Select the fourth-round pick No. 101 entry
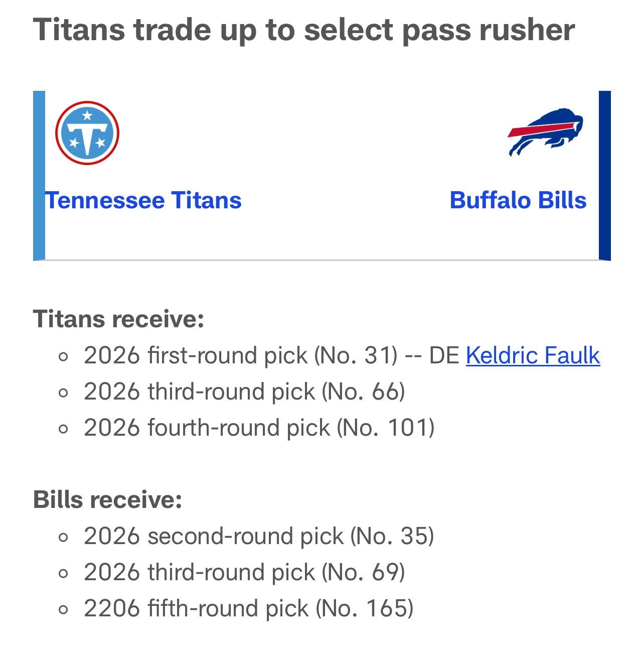Image resolution: width=644 pixels, height=658 pixels. pyautogui.click(x=259, y=428)
